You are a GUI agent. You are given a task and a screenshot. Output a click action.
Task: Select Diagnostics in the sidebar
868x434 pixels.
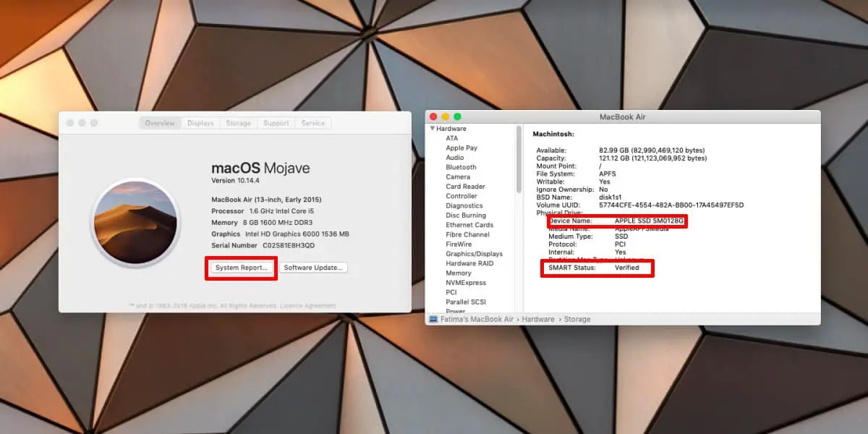pyautogui.click(x=464, y=205)
